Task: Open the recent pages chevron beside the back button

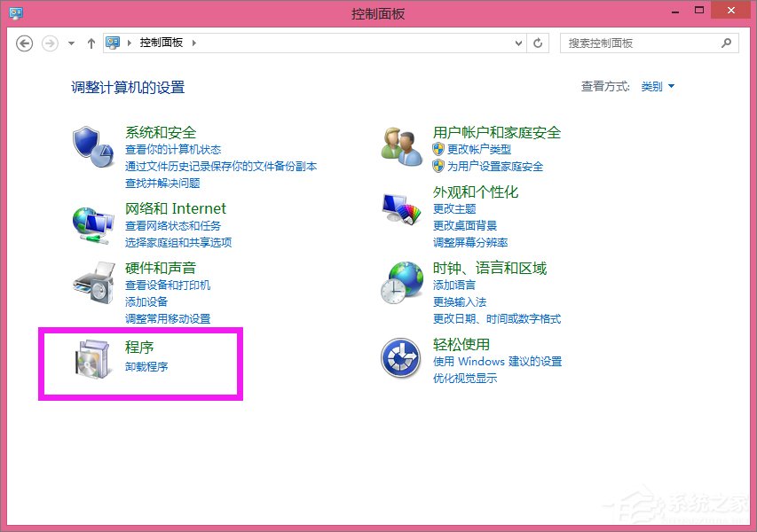Action: click(70, 42)
